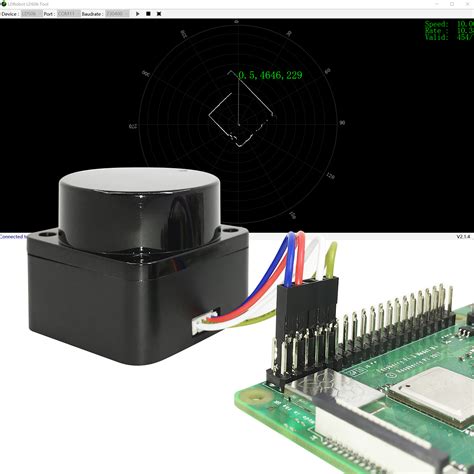Click the stop square button in toolbar
Image resolution: width=474 pixels, height=474 pixels.
tap(148, 14)
